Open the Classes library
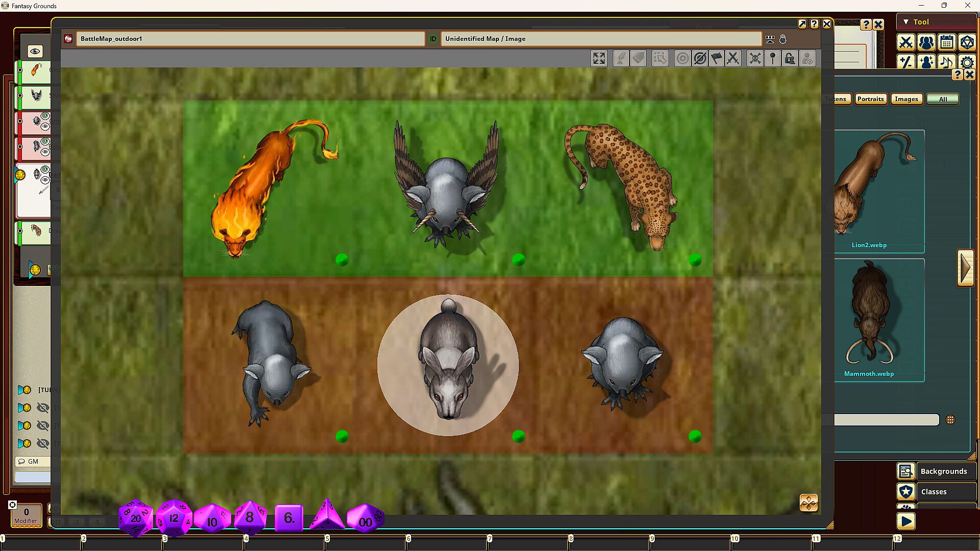The image size is (980, 551). [x=937, y=492]
